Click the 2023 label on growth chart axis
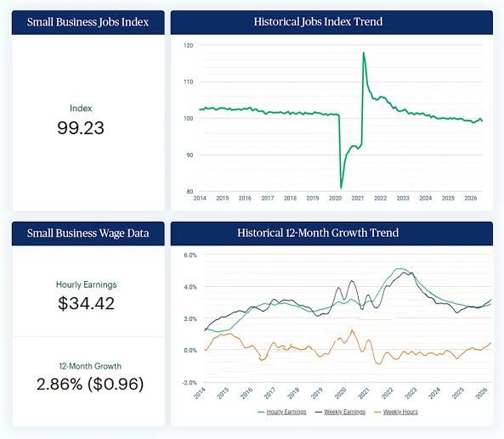This screenshot has height=439, width=504. (x=411, y=393)
